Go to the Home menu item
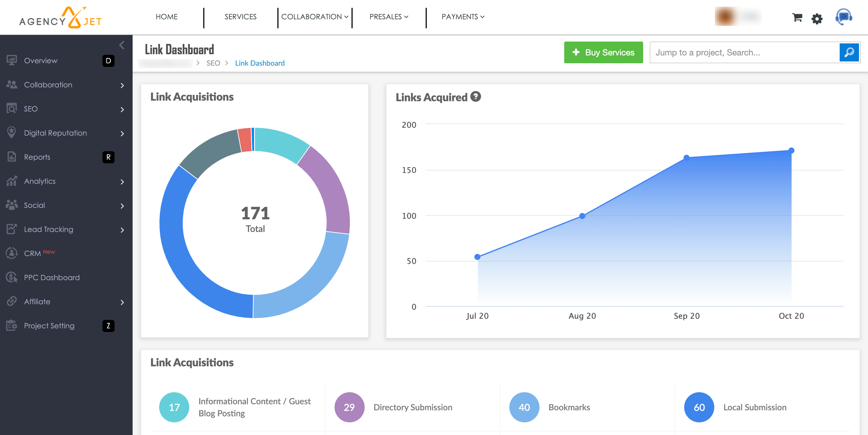 [166, 17]
